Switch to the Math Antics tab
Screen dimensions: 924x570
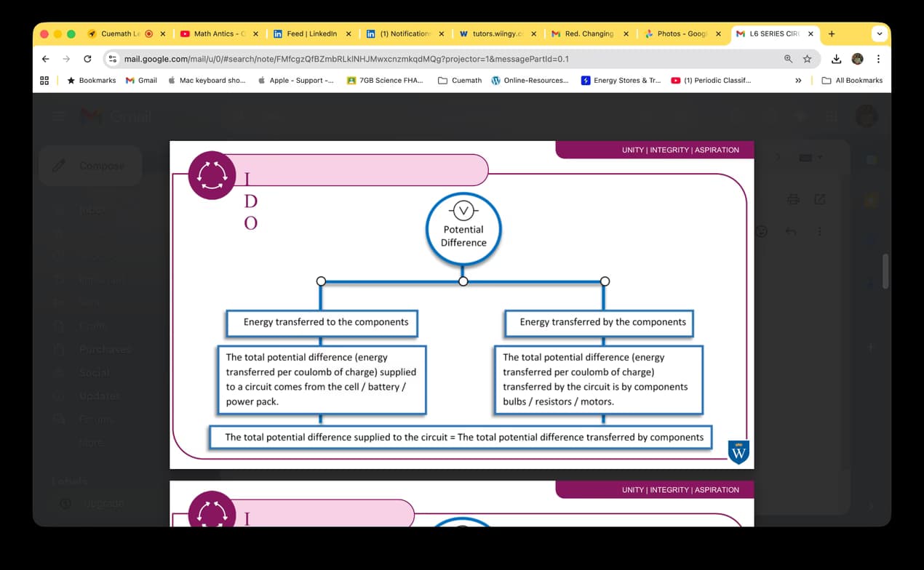point(215,33)
